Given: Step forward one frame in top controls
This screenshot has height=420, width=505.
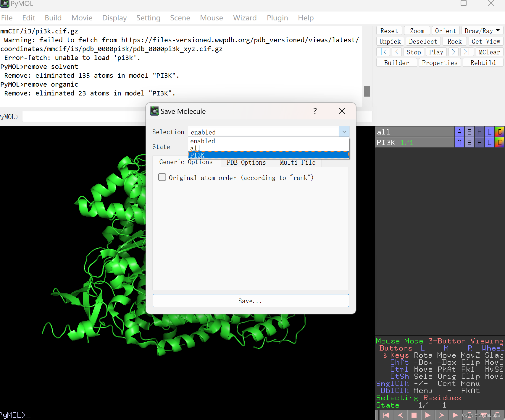Looking at the screenshot, I should click(x=453, y=52).
